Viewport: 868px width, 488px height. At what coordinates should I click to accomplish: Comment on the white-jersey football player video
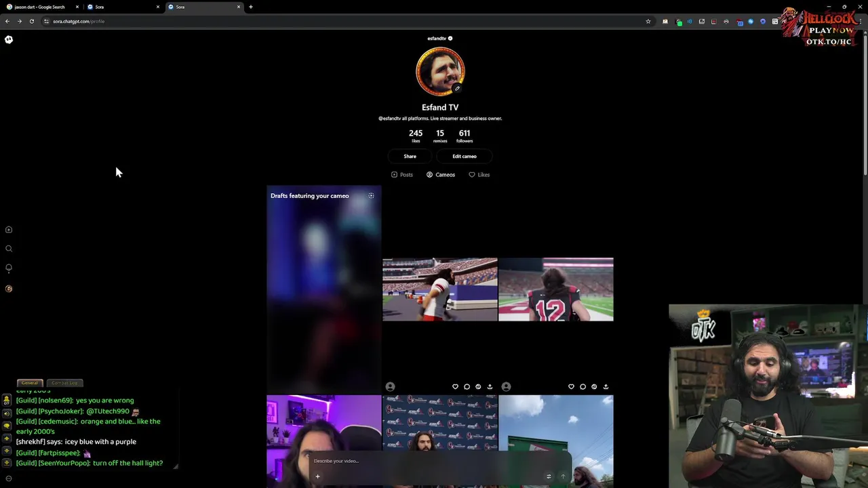coord(467,386)
